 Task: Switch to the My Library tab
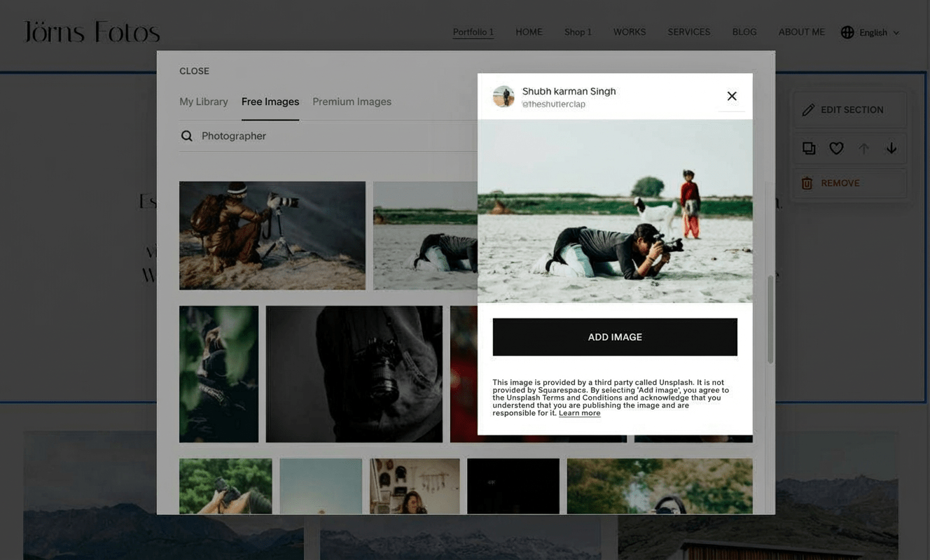pyautogui.click(x=204, y=101)
